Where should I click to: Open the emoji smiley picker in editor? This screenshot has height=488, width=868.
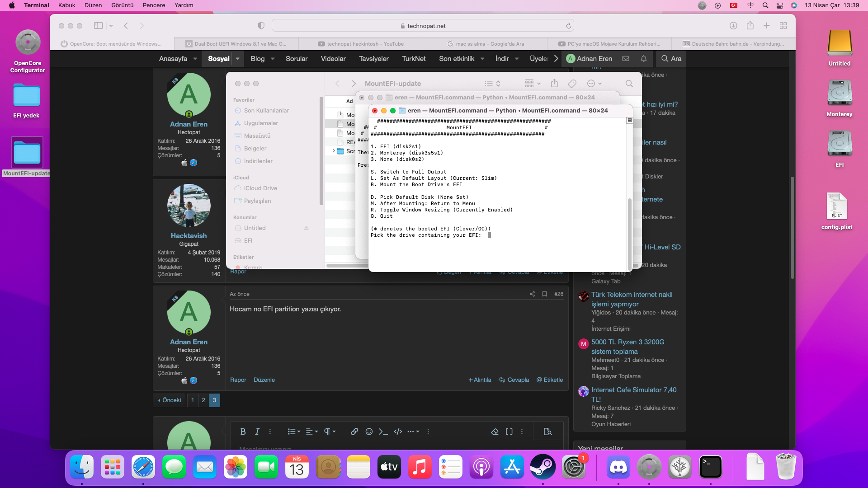369,432
